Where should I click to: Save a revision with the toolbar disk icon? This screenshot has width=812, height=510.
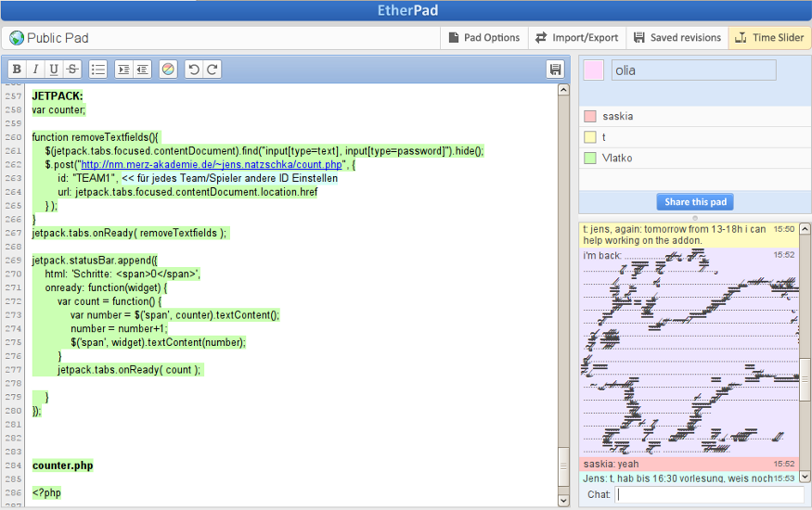(555, 69)
